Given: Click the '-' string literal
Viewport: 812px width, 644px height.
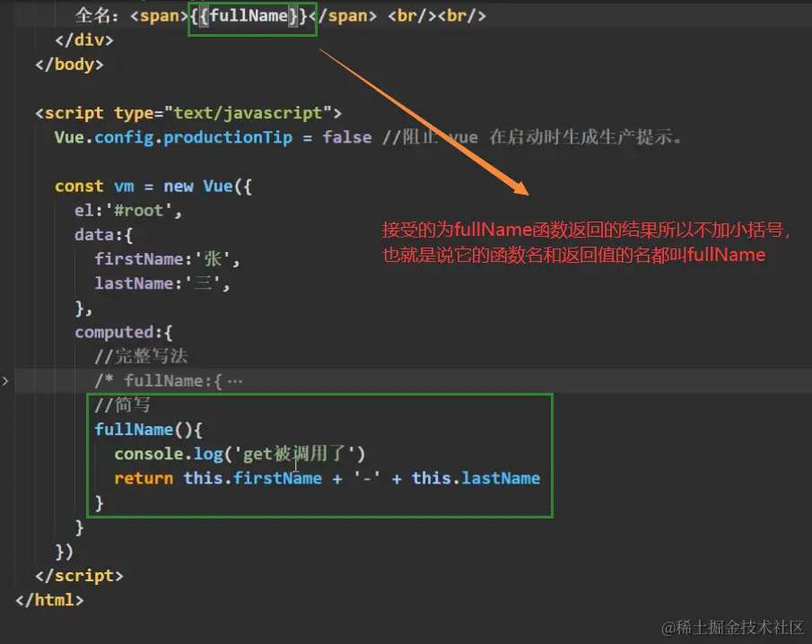Looking at the screenshot, I should (x=367, y=478).
